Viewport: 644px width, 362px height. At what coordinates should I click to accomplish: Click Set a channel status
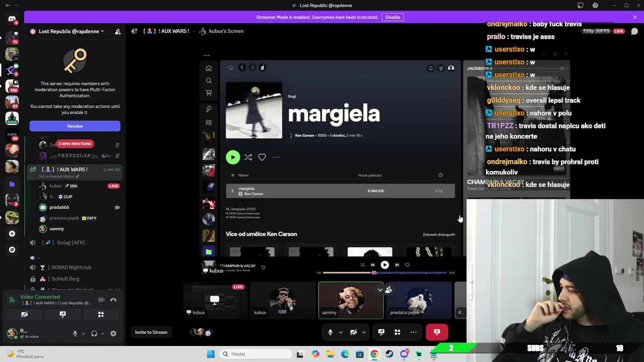(x=58, y=176)
